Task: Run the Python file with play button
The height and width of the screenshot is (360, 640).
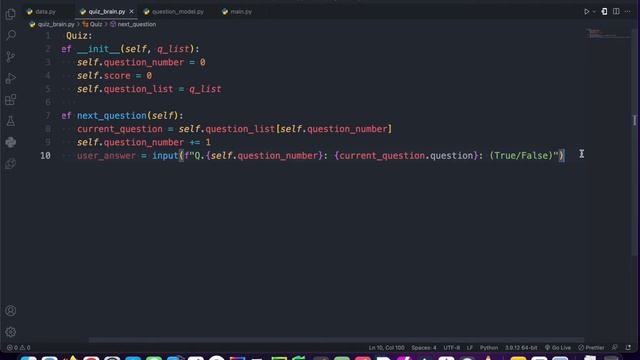Action: pyautogui.click(x=586, y=11)
